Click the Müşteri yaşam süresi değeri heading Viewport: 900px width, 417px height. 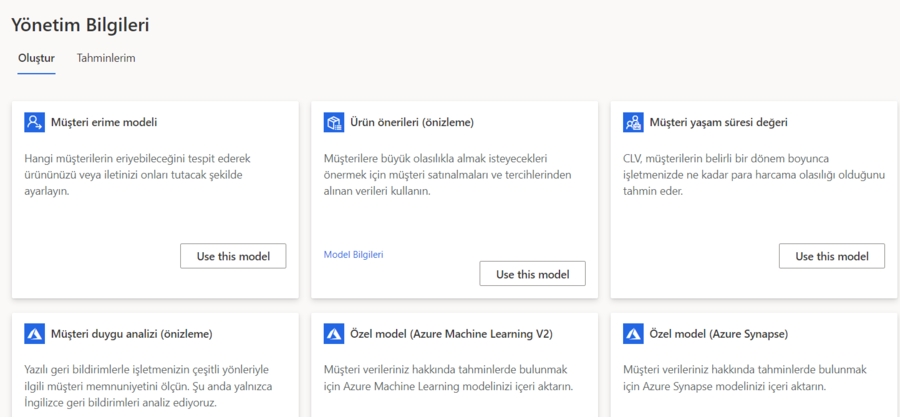[x=719, y=122]
